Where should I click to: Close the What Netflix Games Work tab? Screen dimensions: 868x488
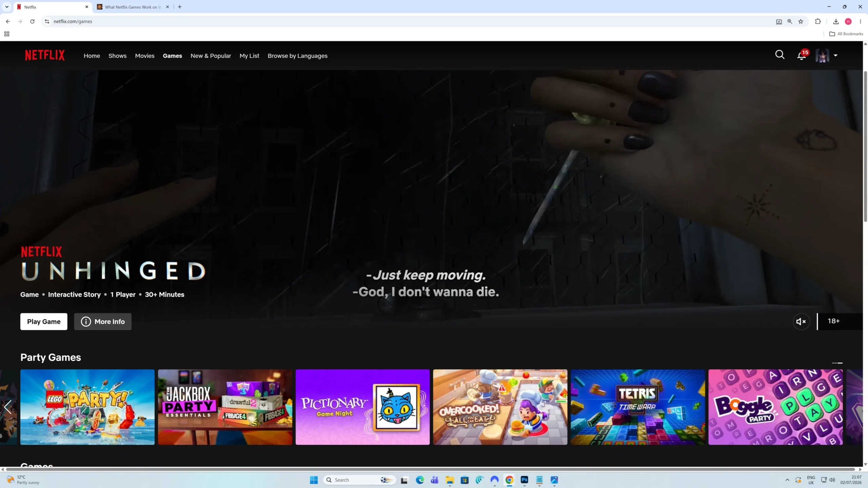click(167, 7)
